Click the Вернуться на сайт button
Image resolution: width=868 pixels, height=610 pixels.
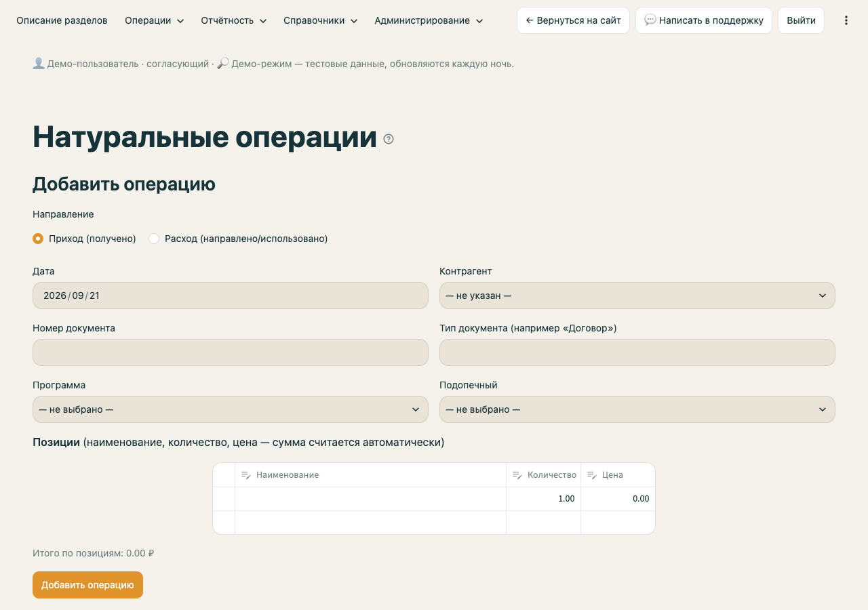coord(573,20)
